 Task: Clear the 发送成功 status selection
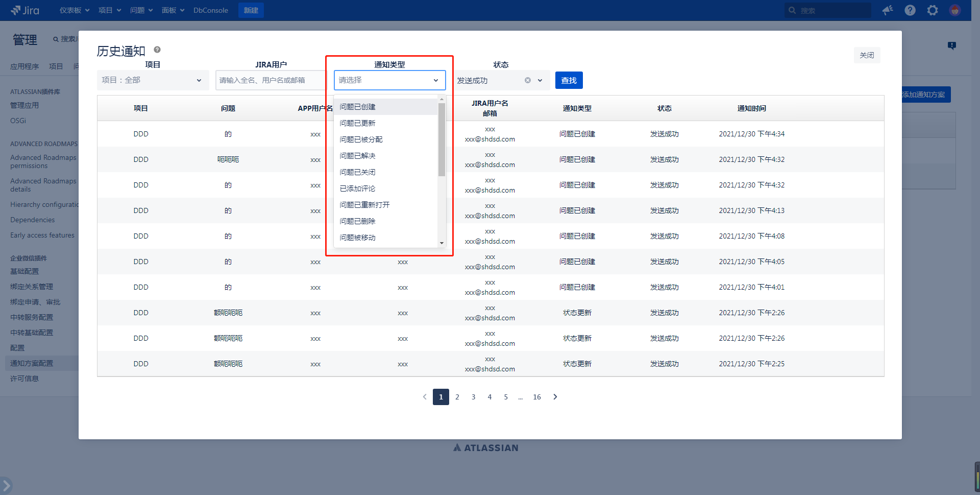click(528, 80)
